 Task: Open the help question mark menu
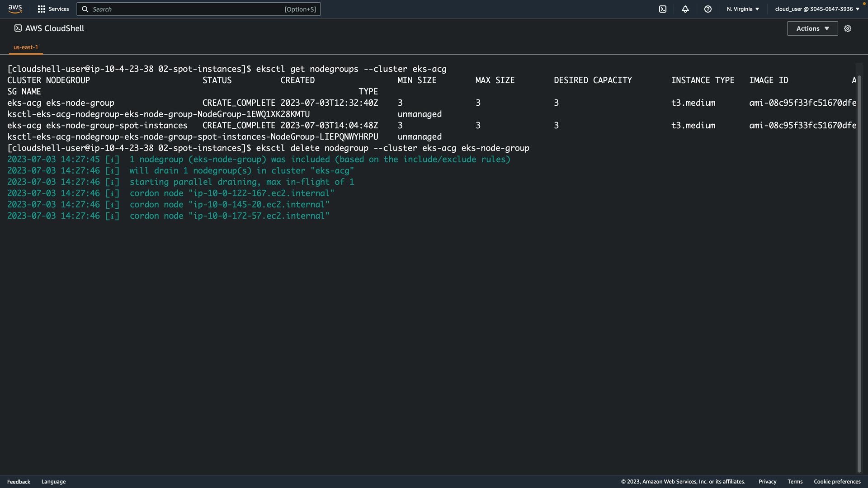(708, 9)
